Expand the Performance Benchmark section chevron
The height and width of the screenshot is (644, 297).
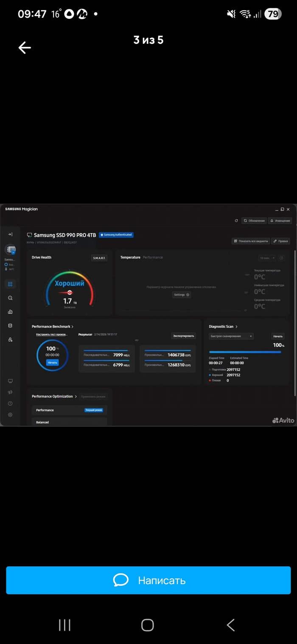(x=73, y=327)
